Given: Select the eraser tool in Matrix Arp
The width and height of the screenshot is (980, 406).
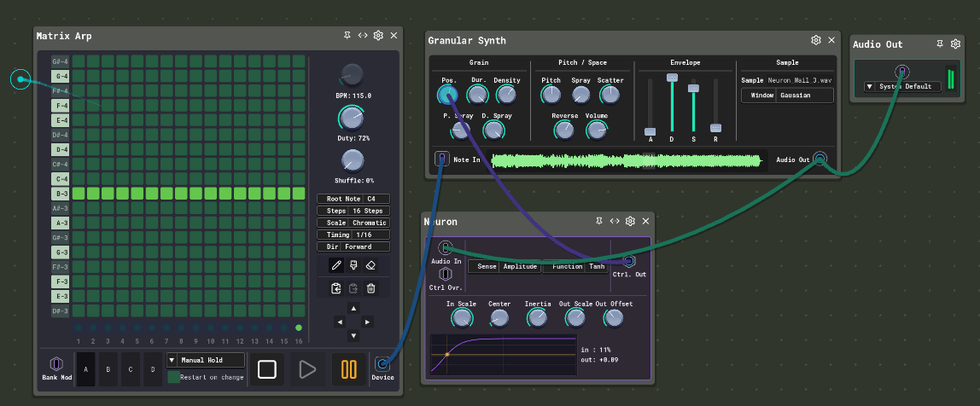Looking at the screenshot, I should (x=370, y=265).
